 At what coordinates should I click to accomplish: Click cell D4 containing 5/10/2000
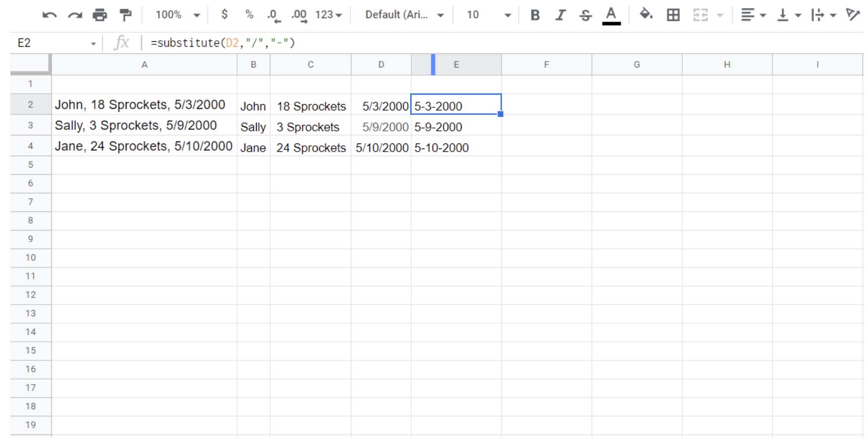point(381,146)
